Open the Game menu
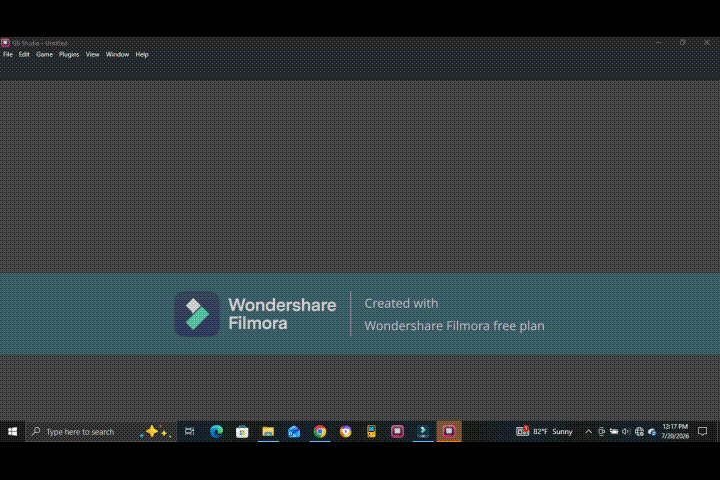Image resolution: width=720 pixels, height=480 pixels. (x=45, y=54)
